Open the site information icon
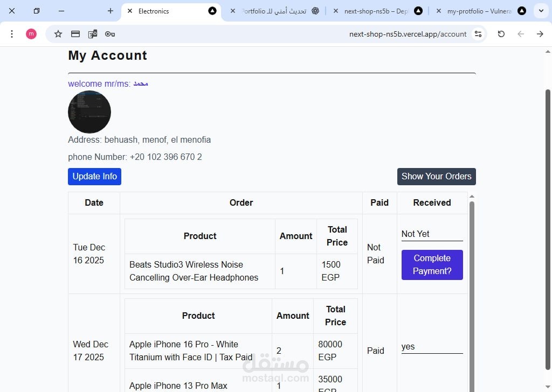Screen dimensions: 552x392 [478, 34]
